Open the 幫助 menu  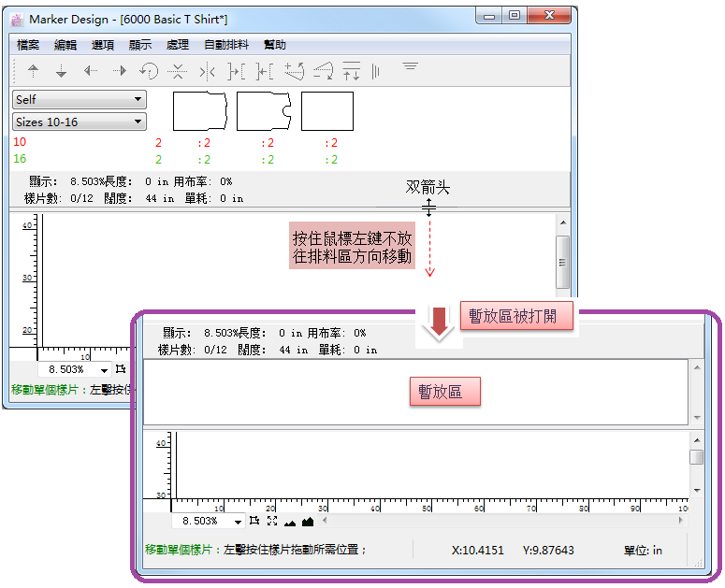275,45
